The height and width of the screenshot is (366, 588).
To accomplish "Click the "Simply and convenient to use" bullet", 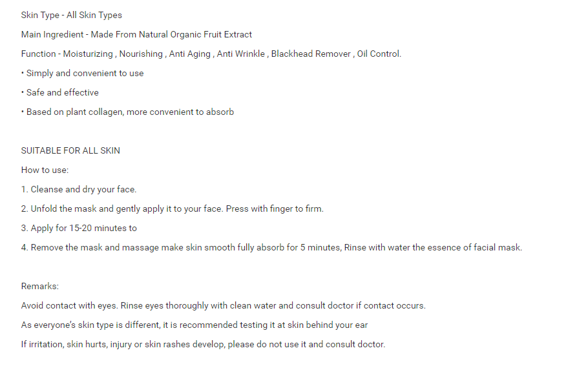I will (x=85, y=73).
